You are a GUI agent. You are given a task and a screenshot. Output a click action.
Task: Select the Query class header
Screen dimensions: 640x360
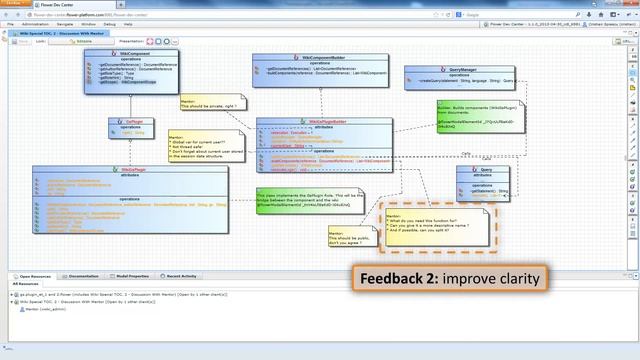point(483,169)
